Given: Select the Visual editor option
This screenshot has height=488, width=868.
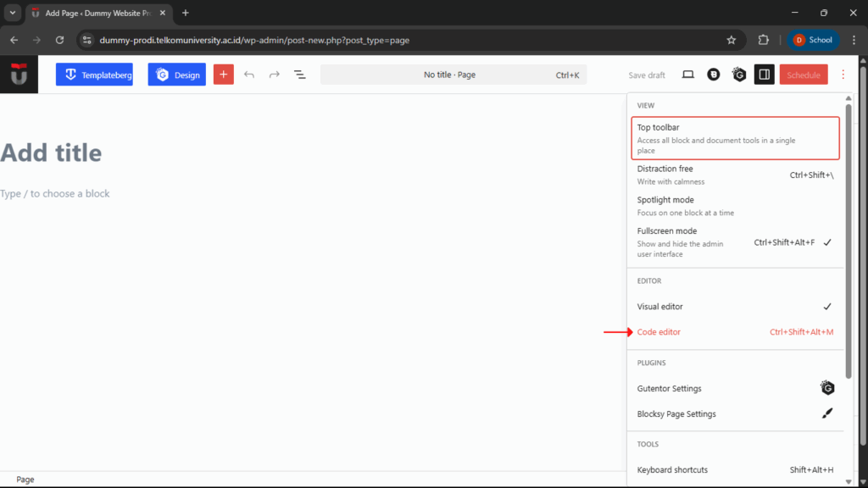Looking at the screenshot, I should click(x=734, y=307).
